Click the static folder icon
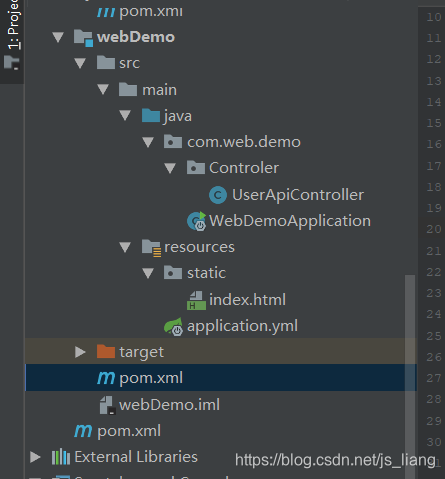 (173, 273)
